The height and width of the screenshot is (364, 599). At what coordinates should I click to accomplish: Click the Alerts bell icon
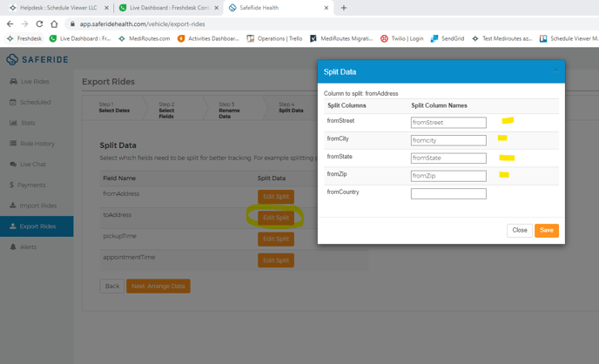coord(13,247)
